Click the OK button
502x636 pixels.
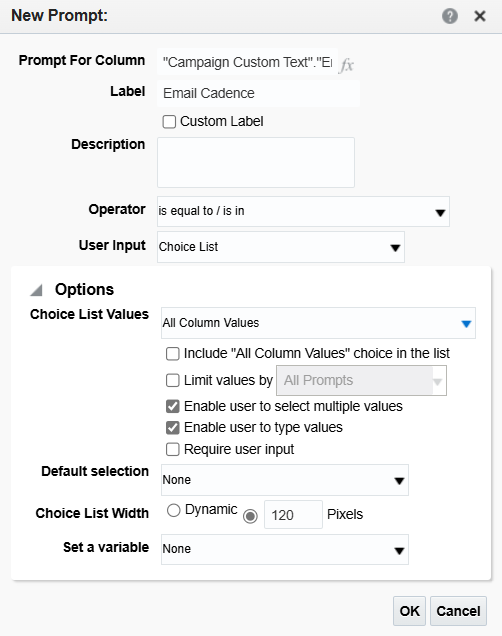tap(409, 611)
